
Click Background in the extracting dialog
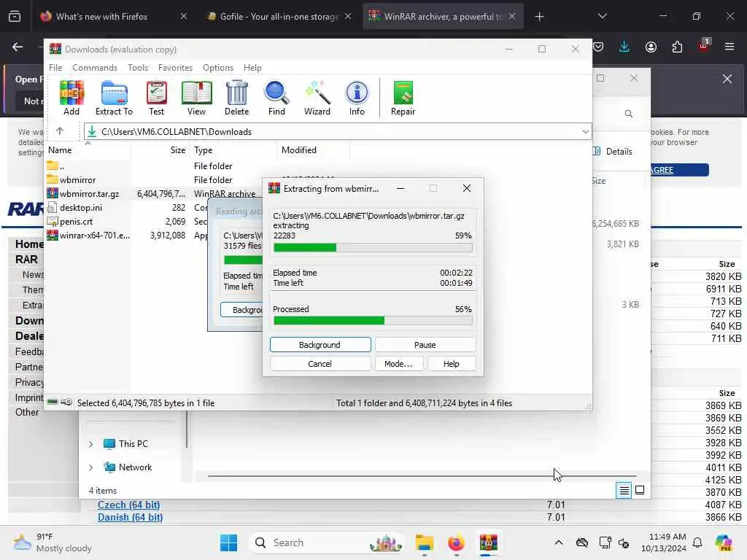pos(320,345)
